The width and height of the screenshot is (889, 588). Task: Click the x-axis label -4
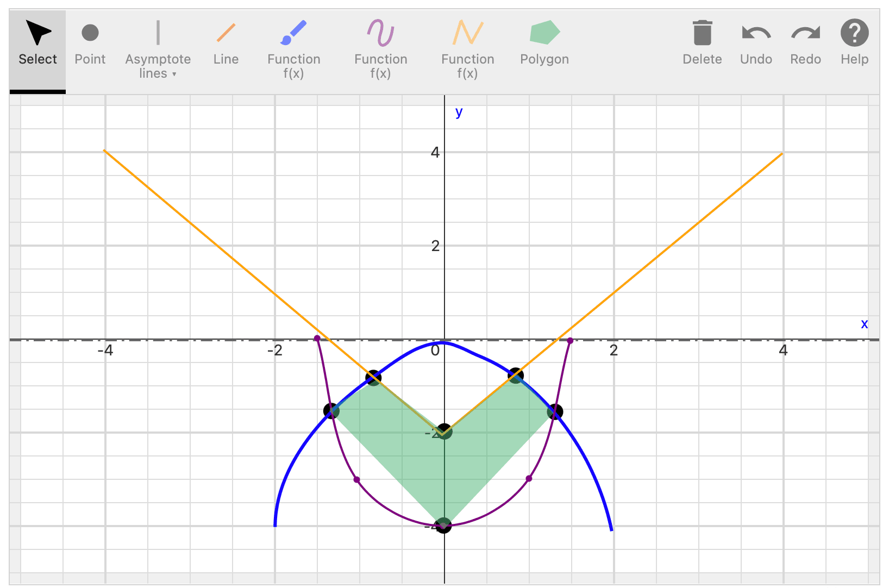tap(105, 351)
